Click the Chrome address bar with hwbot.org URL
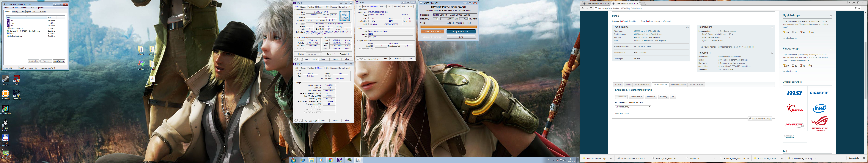 [728, 8]
